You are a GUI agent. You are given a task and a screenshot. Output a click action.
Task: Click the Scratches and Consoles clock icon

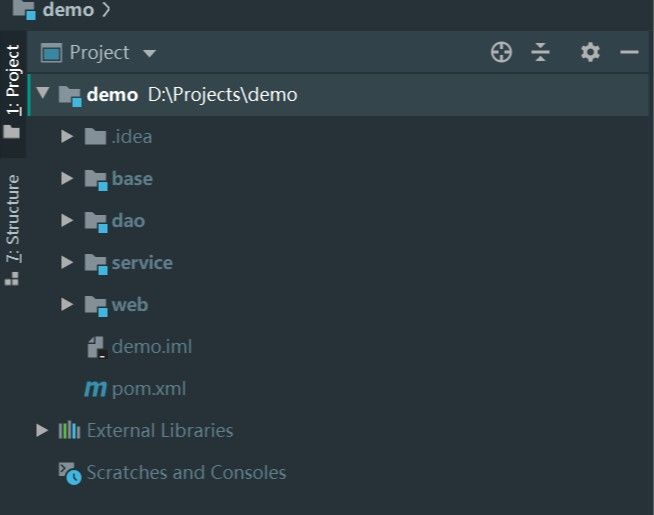click(x=70, y=473)
